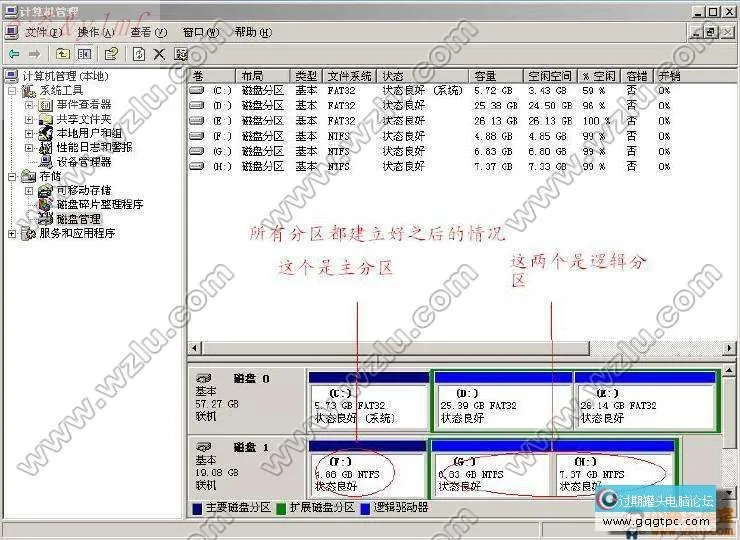Click the Up one level toolbar icon
Image resolution: width=740 pixels, height=540 pixels.
coord(62,54)
